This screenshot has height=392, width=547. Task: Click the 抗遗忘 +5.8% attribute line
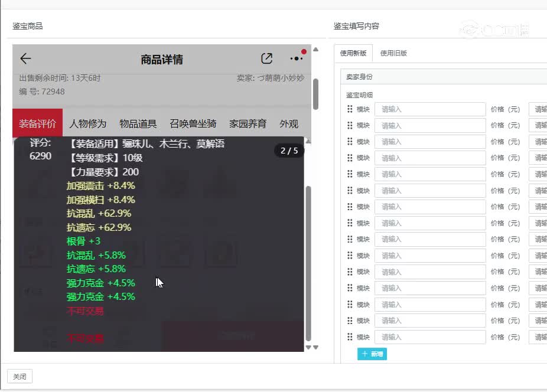click(96, 269)
